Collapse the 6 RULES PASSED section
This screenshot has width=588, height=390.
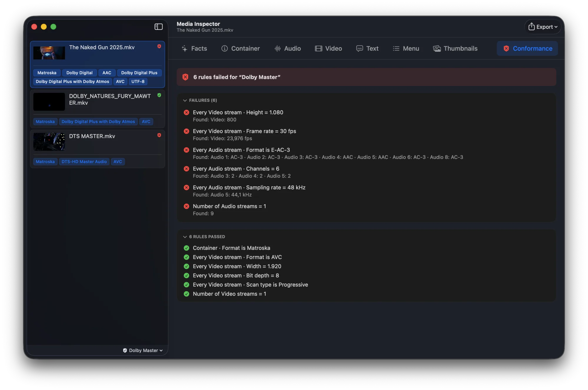(x=185, y=237)
